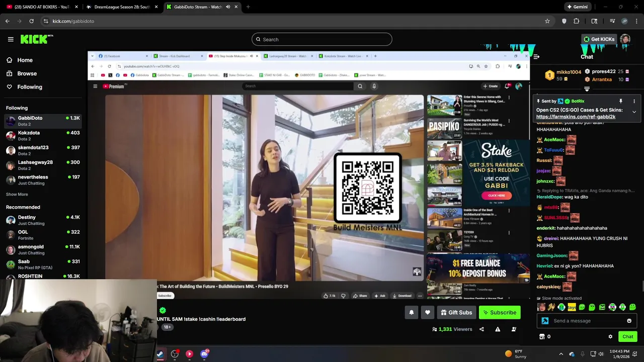The width and height of the screenshot is (644, 362).
Task: Share the stream
Action: point(481,329)
